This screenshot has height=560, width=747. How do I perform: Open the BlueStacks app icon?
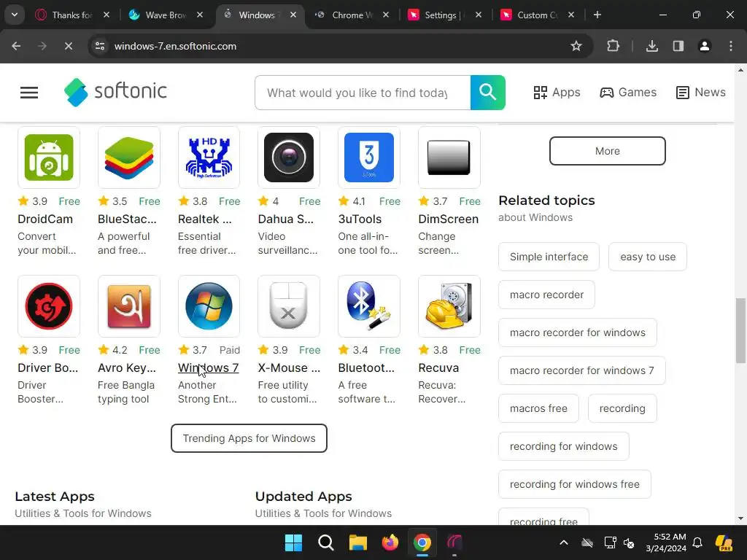click(128, 157)
